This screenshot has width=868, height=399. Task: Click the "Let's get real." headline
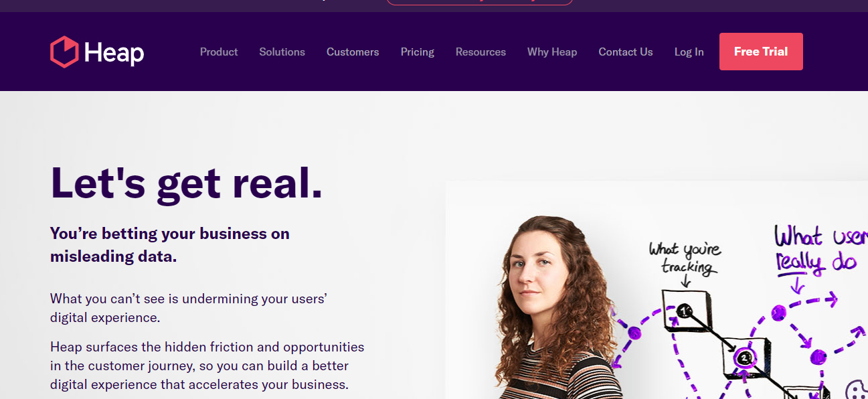click(187, 182)
